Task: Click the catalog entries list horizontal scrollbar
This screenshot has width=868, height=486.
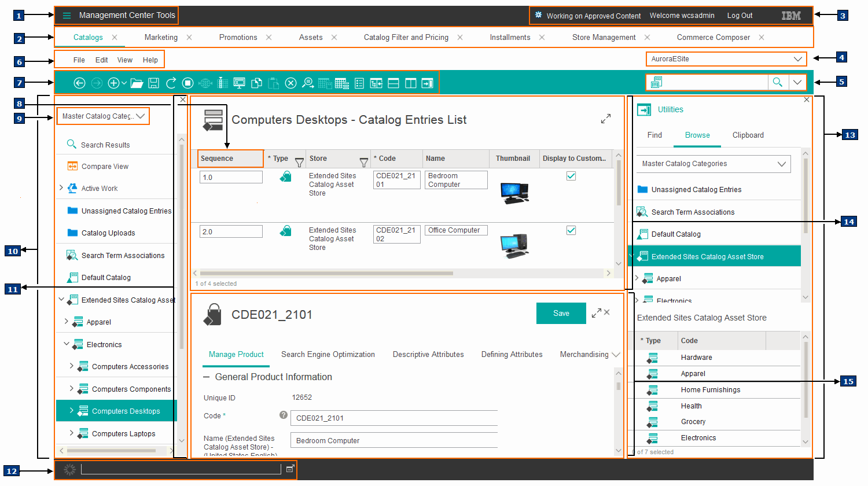Action: (327, 273)
